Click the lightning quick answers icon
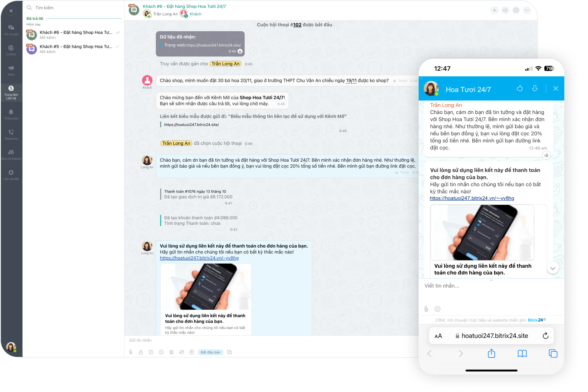This screenshot has width=588, height=392. pyautogui.click(x=192, y=352)
